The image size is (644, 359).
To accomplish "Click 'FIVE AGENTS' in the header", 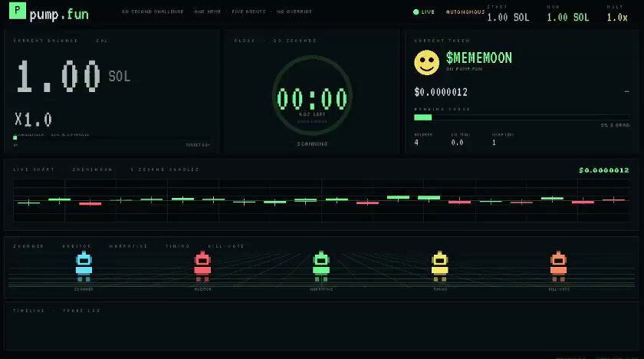I will tap(248, 12).
